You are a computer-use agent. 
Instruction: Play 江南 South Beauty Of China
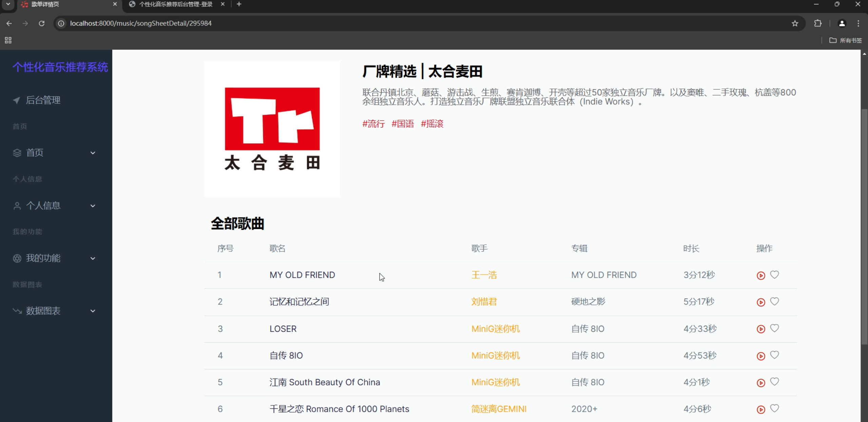761,383
